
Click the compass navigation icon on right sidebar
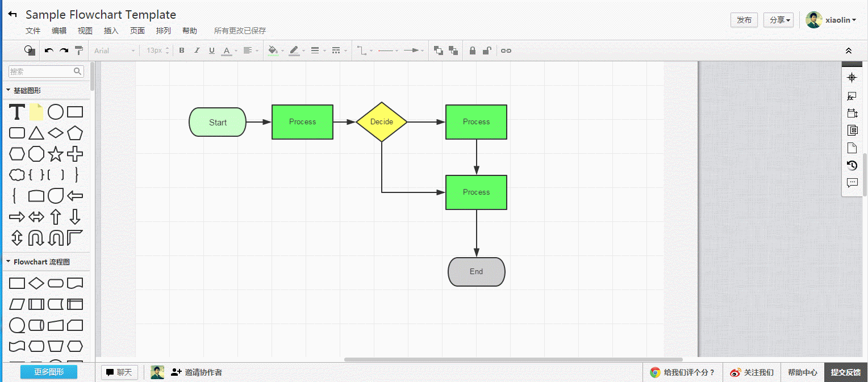pos(852,77)
